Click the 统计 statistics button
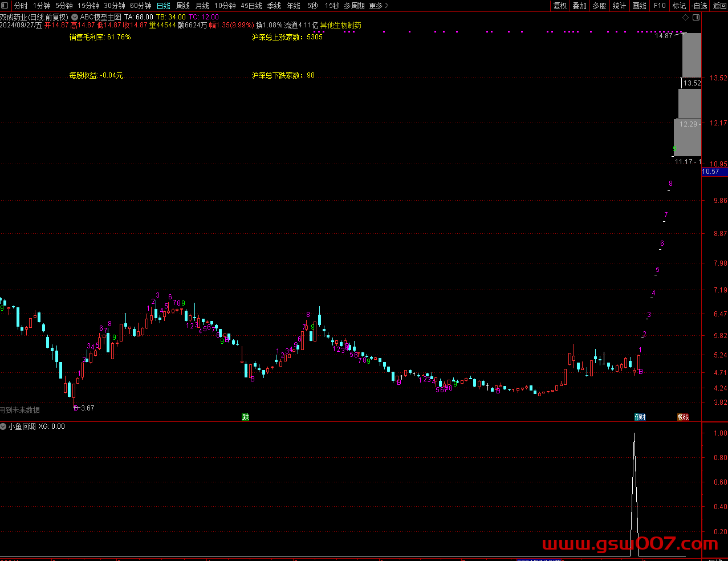728x561 pixels. pos(619,6)
